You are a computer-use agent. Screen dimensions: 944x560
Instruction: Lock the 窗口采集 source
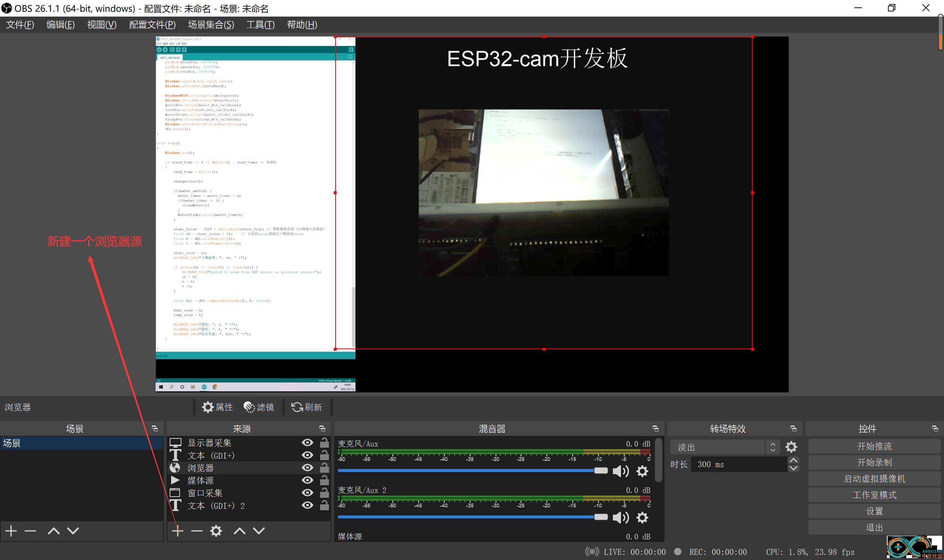pos(324,493)
